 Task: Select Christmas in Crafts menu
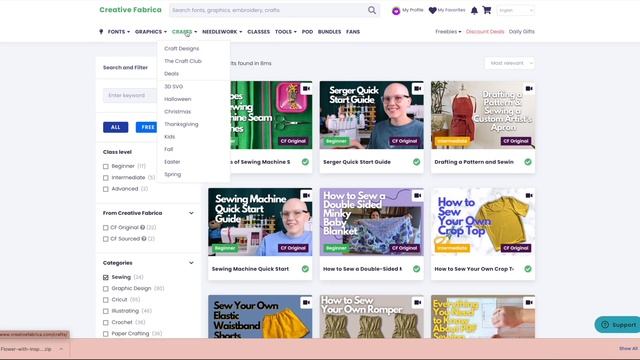[x=177, y=112]
